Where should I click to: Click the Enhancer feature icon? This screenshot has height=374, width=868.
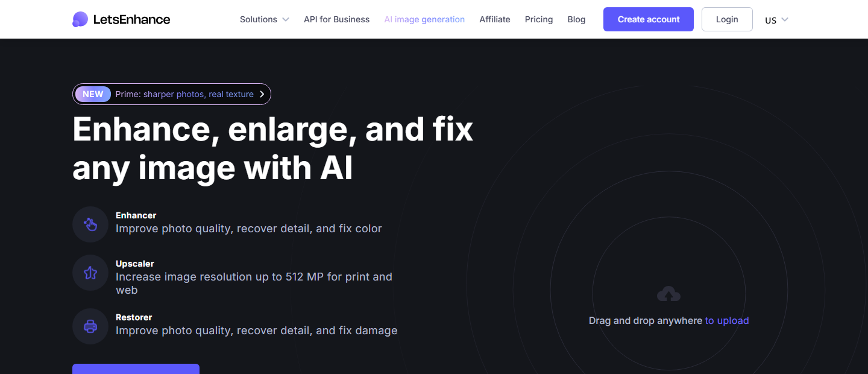(90, 224)
